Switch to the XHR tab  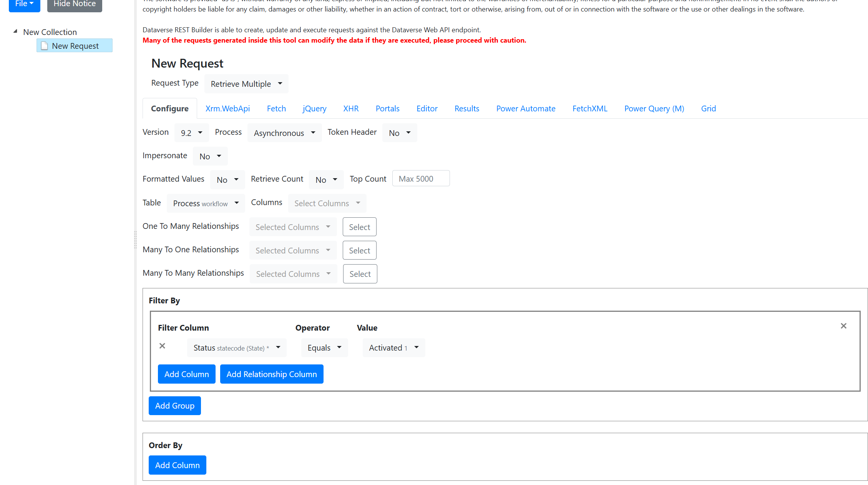(351, 108)
